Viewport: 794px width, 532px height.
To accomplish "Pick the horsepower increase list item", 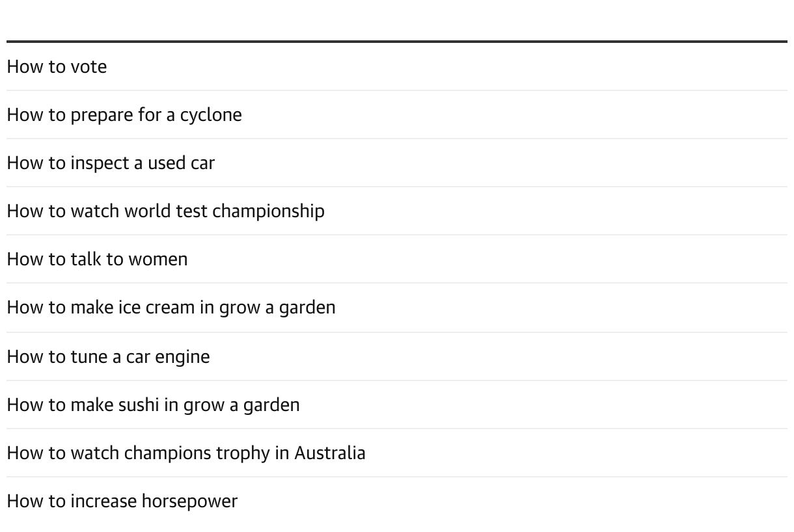I will [122, 501].
